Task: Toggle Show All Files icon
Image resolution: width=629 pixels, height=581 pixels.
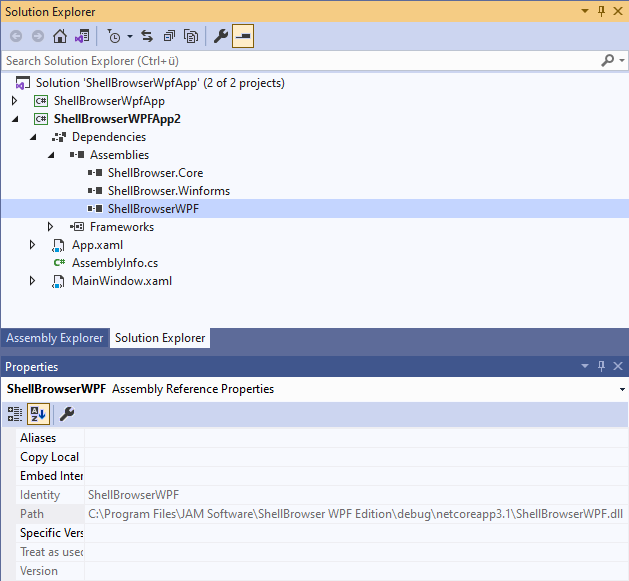Action: 191,37
